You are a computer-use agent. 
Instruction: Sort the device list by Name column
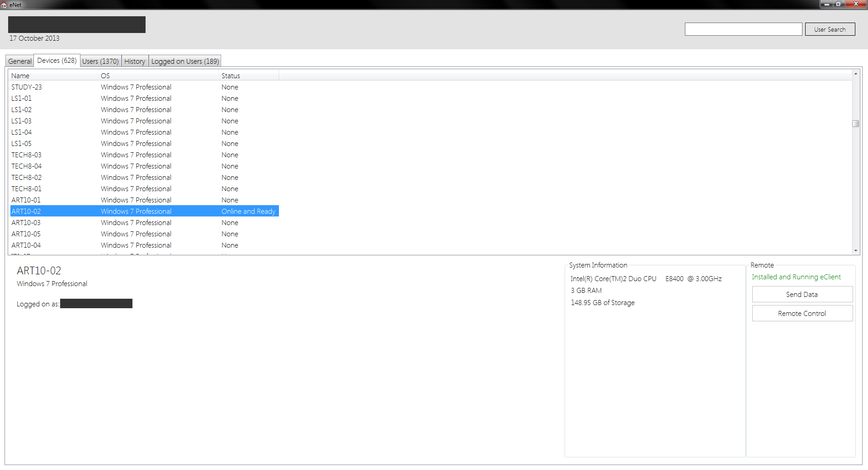(53, 76)
